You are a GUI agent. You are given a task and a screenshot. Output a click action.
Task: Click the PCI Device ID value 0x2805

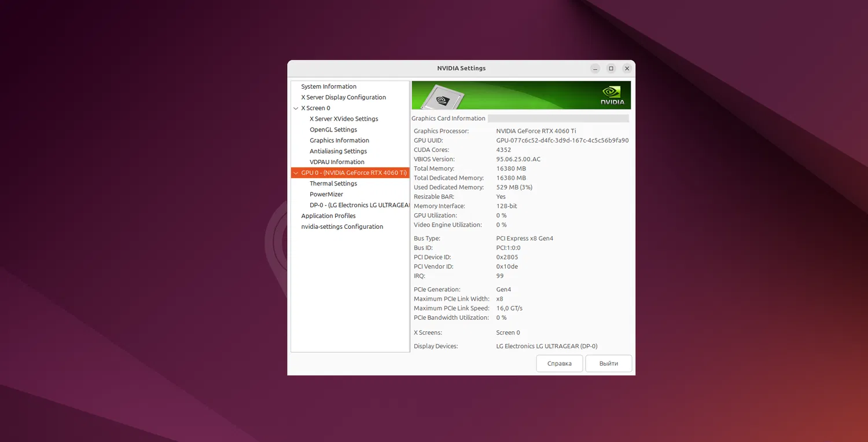[507, 257]
